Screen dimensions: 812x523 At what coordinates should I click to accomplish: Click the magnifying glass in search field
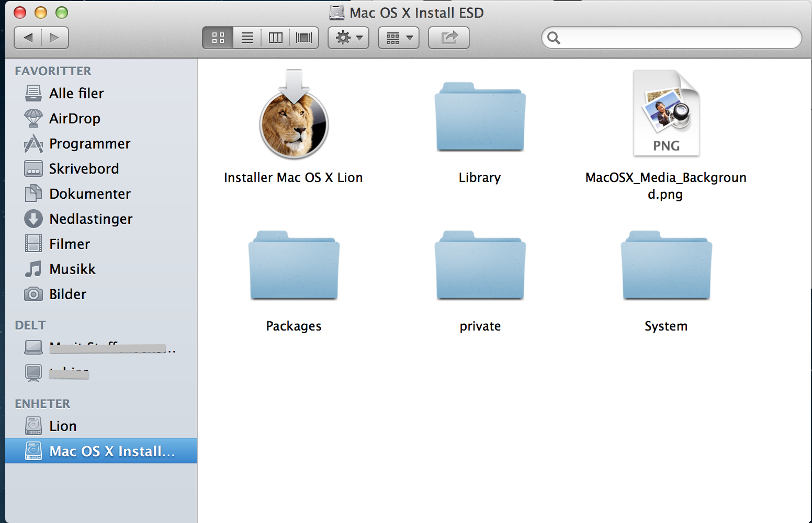pyautogui.click(x=554, y=38)
